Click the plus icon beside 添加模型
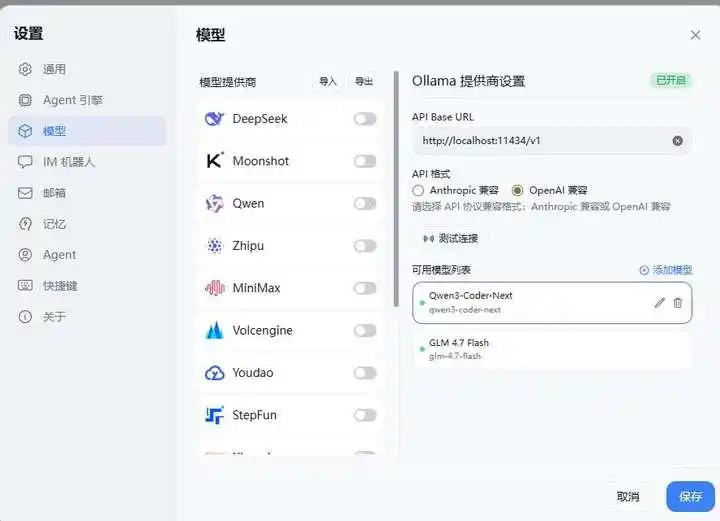 click(644, 270)
